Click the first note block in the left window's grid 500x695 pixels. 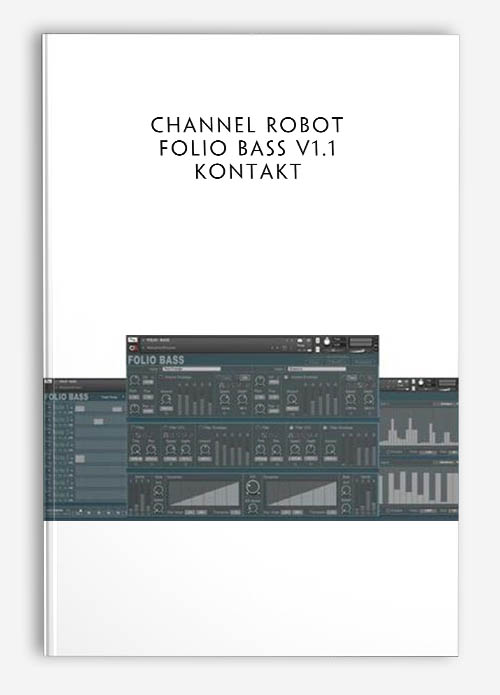click(80, 409)
